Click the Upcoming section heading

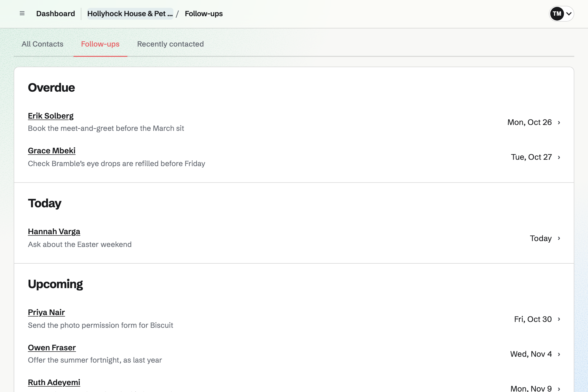55,284
